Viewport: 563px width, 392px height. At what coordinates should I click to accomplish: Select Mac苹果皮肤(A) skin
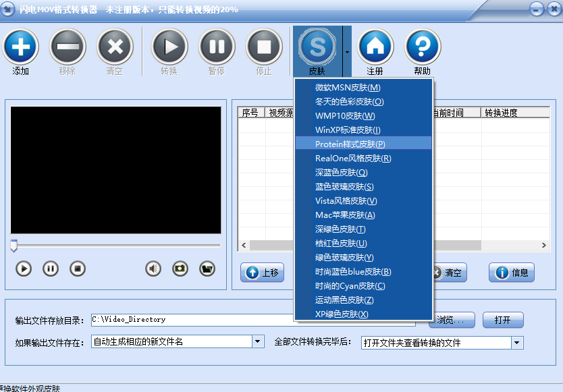tap(363, 215)
